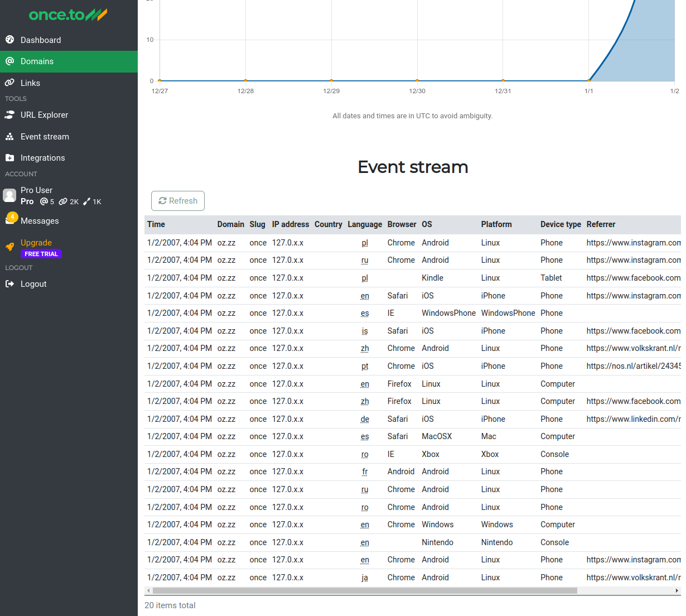Click the links count icon showing 2K
The image size is (686, 616).
pyautogui.click(x=63, y=201)
